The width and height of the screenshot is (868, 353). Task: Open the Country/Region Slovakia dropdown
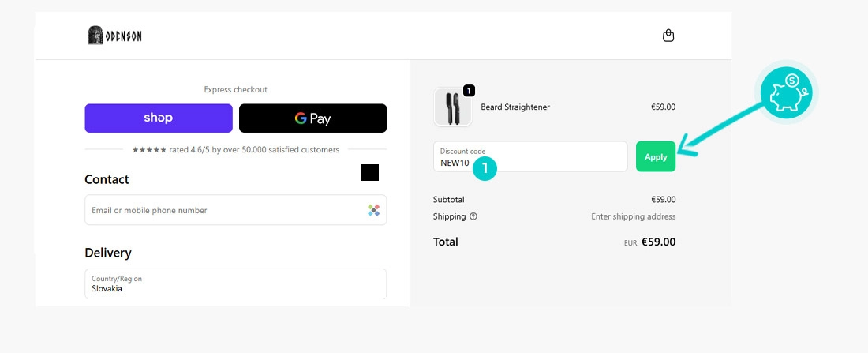point(236,284)
